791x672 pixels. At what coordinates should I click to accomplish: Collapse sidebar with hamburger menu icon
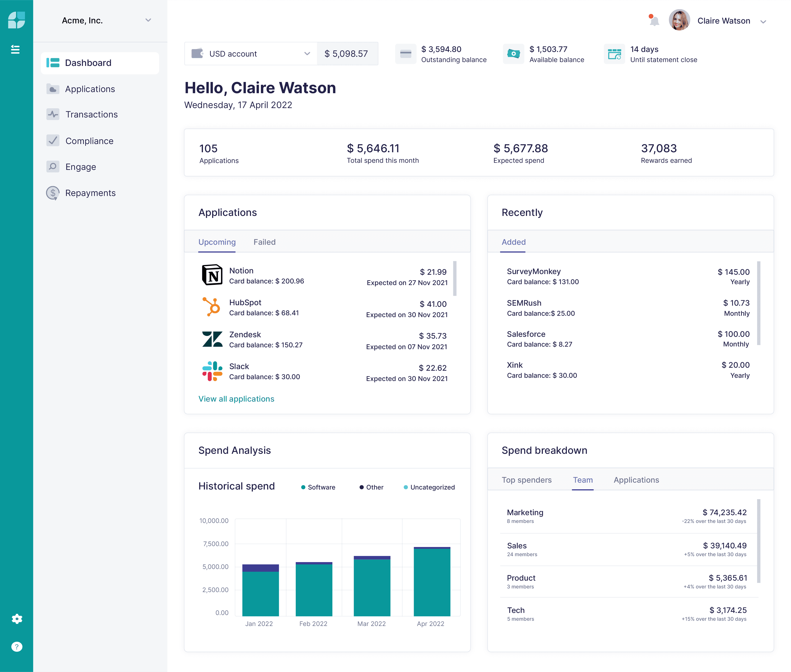click(15, 49)
